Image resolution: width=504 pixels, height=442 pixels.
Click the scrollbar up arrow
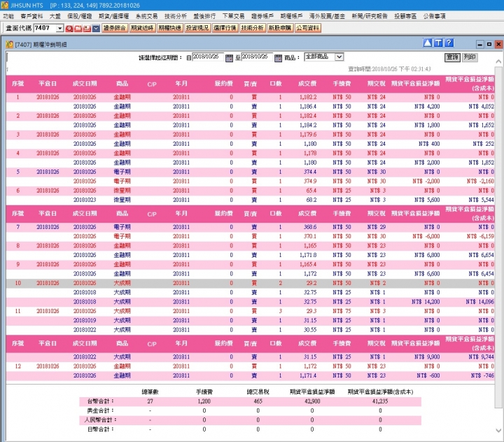click(x=498, y=61)
